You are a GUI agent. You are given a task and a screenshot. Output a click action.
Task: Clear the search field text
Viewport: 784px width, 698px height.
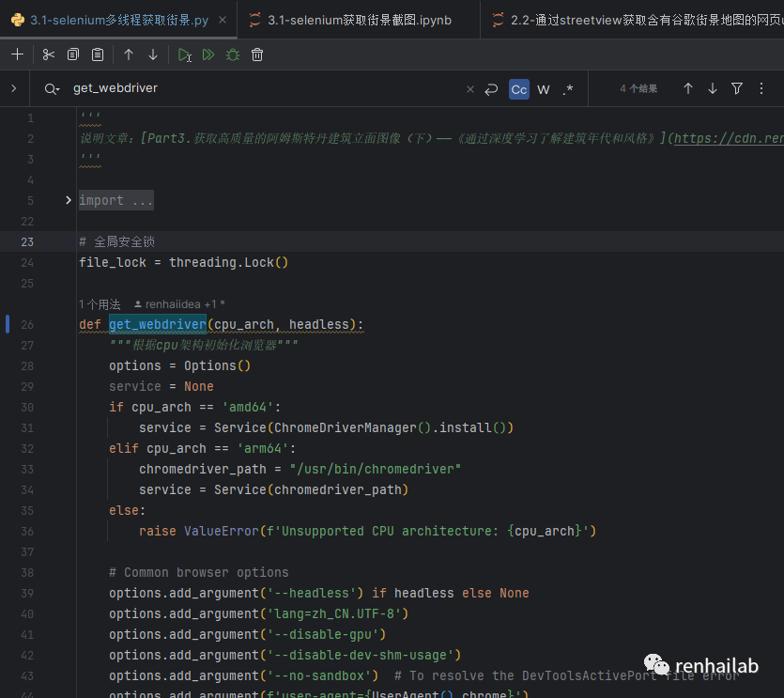470,89
